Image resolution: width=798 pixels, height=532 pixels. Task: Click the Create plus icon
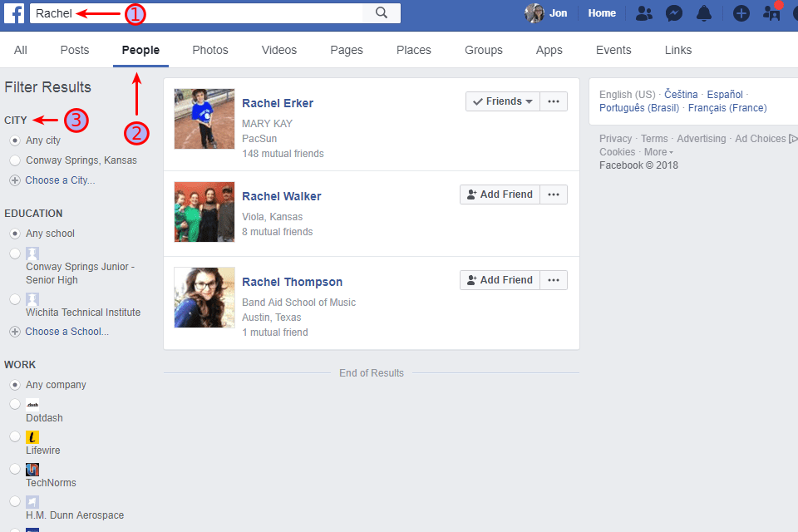pos(741,13)
